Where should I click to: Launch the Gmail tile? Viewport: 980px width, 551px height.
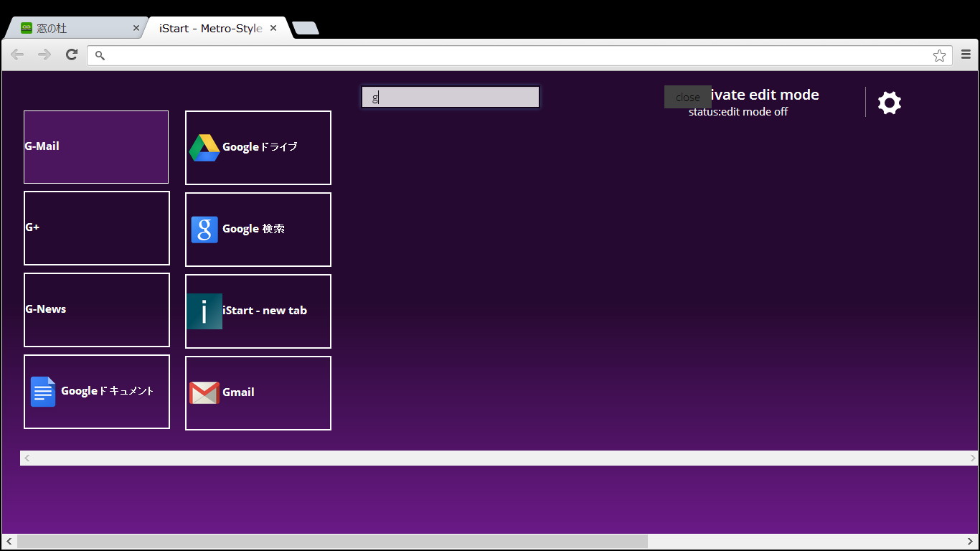tap(258, 393)
